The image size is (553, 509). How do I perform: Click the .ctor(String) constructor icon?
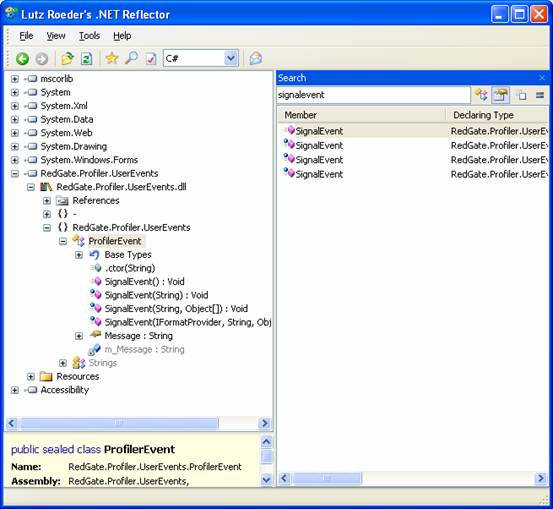click(96, 268)
